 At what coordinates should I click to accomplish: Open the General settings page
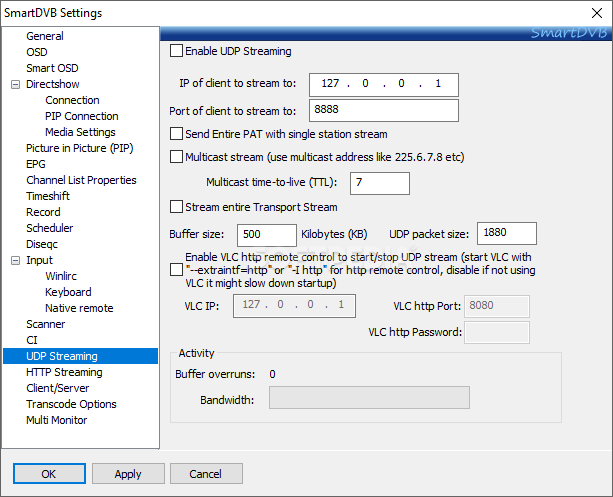click(x=45, y=36)
